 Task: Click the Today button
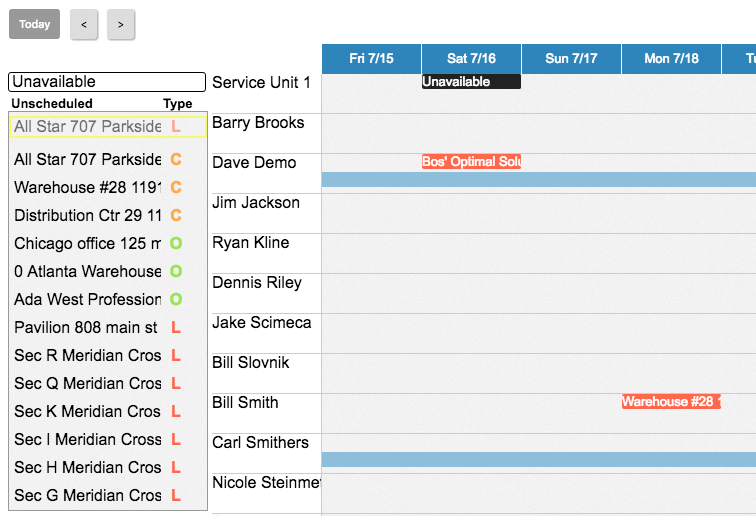click(x=34, y=24)
